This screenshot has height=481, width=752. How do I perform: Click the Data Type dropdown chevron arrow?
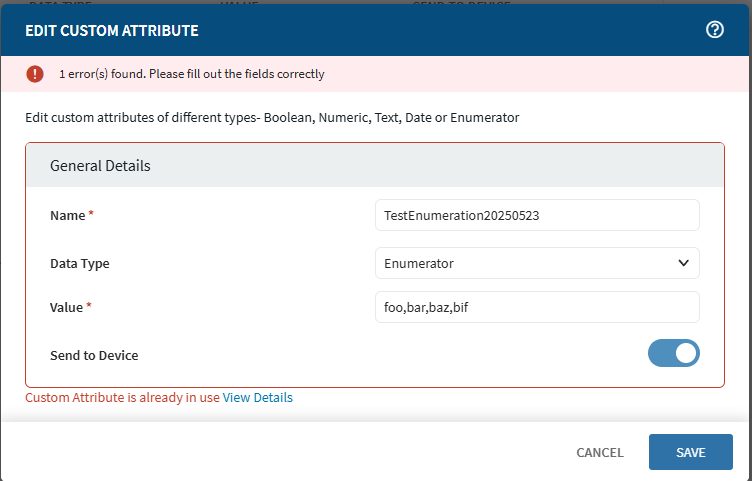[684, 263]
